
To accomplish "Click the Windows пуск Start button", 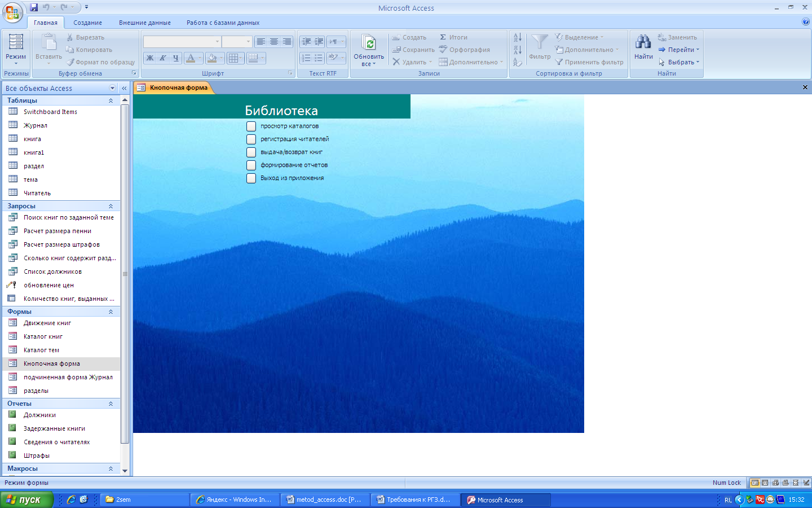I will [27, 500].
